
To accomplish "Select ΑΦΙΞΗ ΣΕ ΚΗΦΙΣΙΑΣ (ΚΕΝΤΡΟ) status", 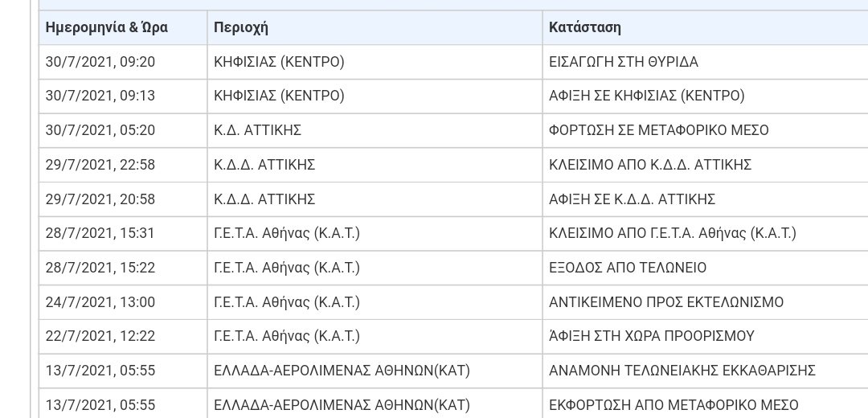I will (x=706, y=96).
